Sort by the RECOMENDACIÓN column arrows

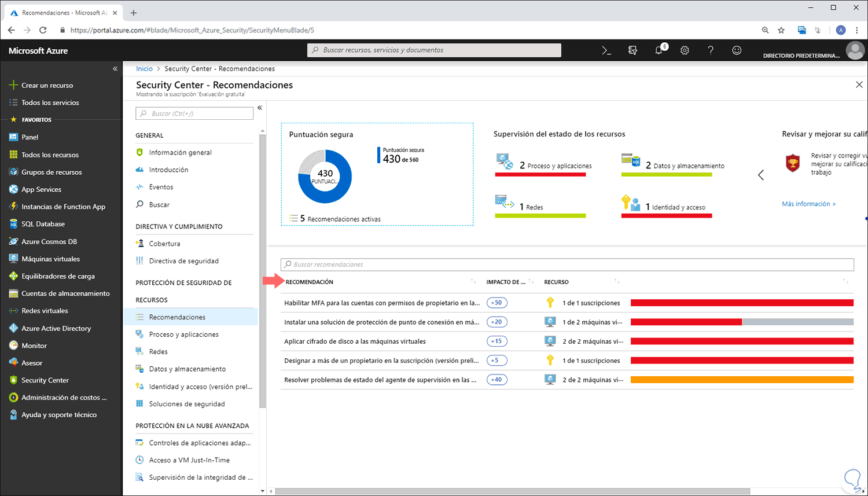tap(473, 281)
